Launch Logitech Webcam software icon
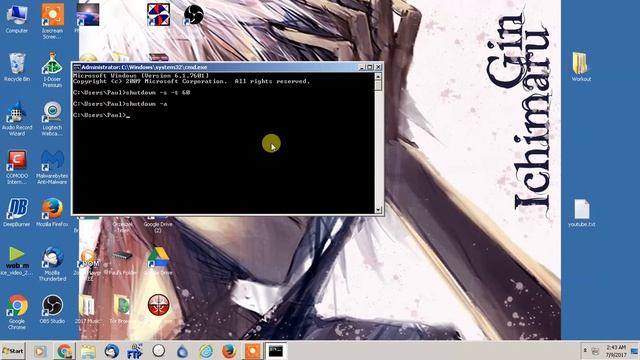 tap(52, 119)
